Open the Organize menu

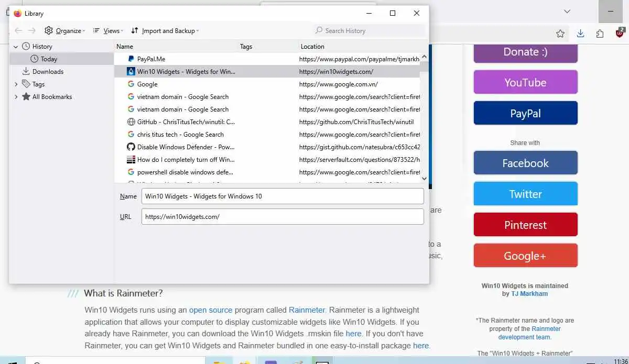click(65, 31)
